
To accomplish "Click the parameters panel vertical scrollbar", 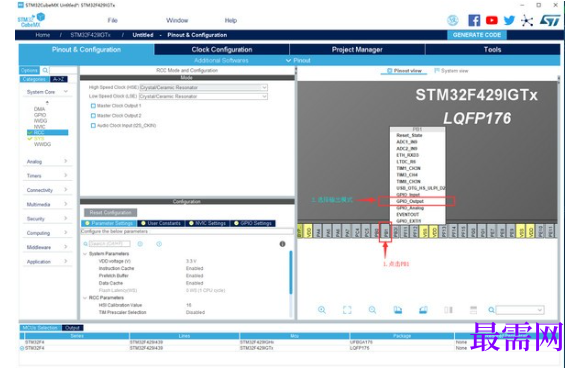I will (291, 273).
